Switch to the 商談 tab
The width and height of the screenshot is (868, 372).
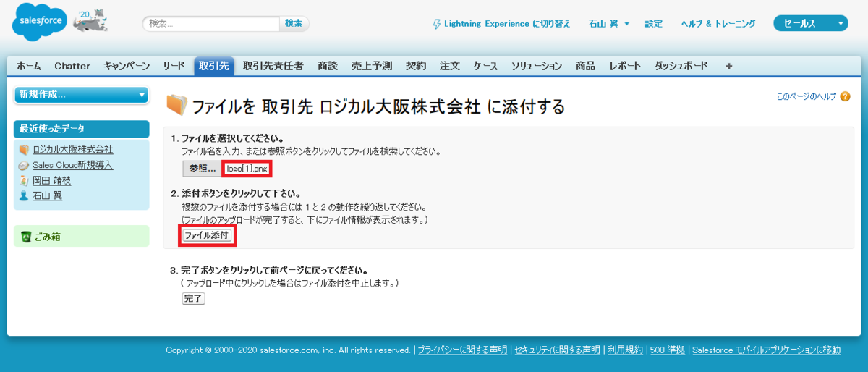coord(328,66)
